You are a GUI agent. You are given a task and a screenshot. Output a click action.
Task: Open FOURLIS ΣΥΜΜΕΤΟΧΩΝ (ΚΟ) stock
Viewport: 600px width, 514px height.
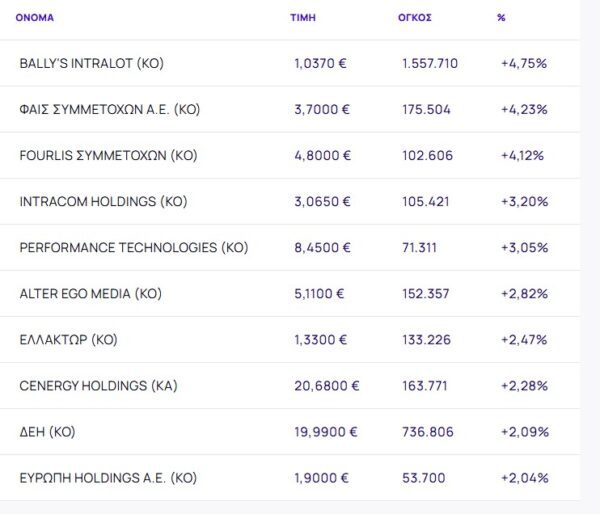(108, 155)
